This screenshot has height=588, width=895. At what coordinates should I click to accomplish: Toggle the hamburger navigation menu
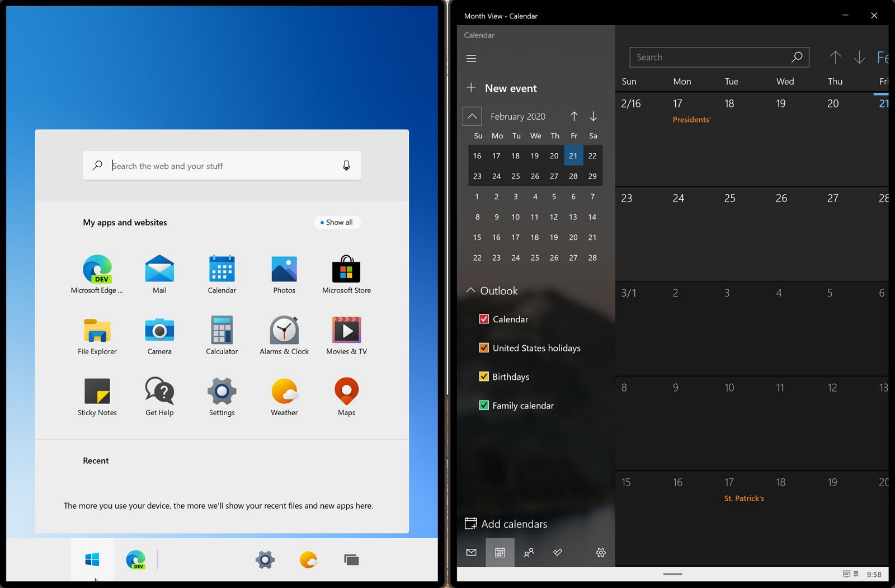472,58
